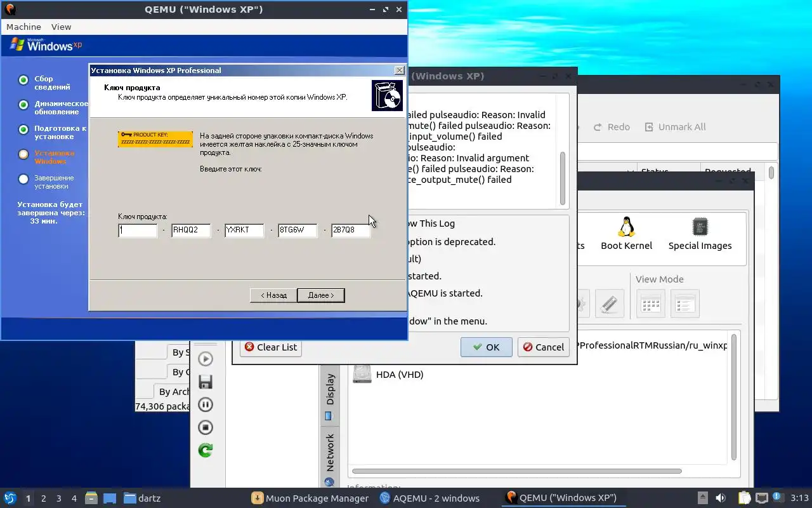Switch to grid view mode icon
812x508 pixels.
coord(650,304)
